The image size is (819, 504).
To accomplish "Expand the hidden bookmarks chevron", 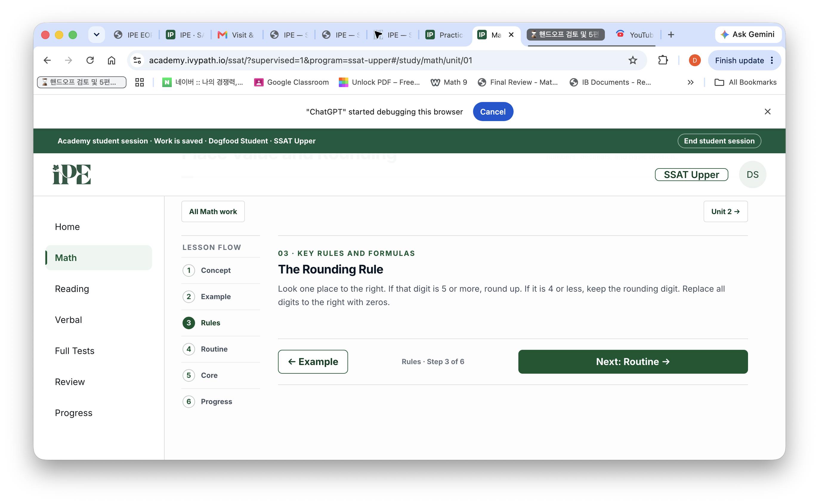I will pos(690,82).
